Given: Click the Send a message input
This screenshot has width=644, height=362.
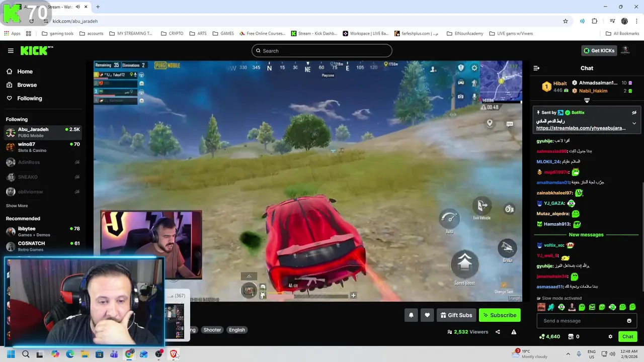Looking at the screenshot, I should point(581,321).
